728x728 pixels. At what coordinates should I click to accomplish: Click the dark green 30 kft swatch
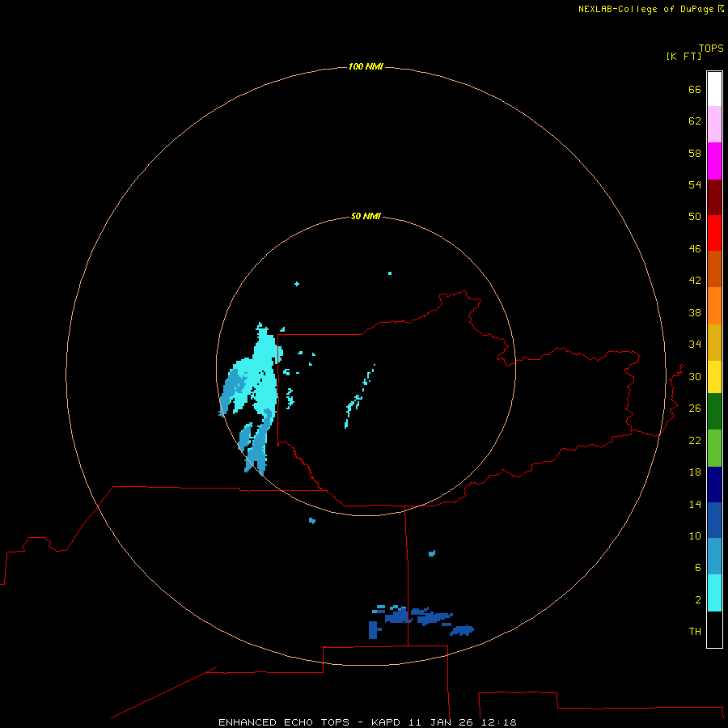click(x=714, y=412)
